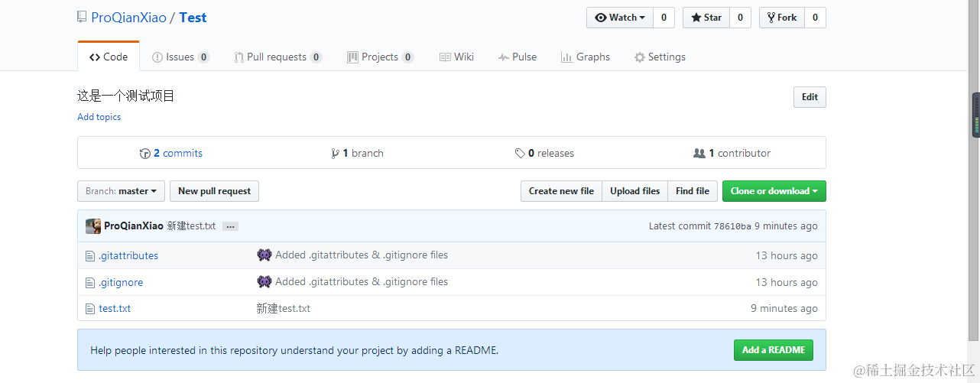Open the 新建test.txt commit message in the test.txt row
Viewport: 980px width, 383px height.
(x=284, y=309)
